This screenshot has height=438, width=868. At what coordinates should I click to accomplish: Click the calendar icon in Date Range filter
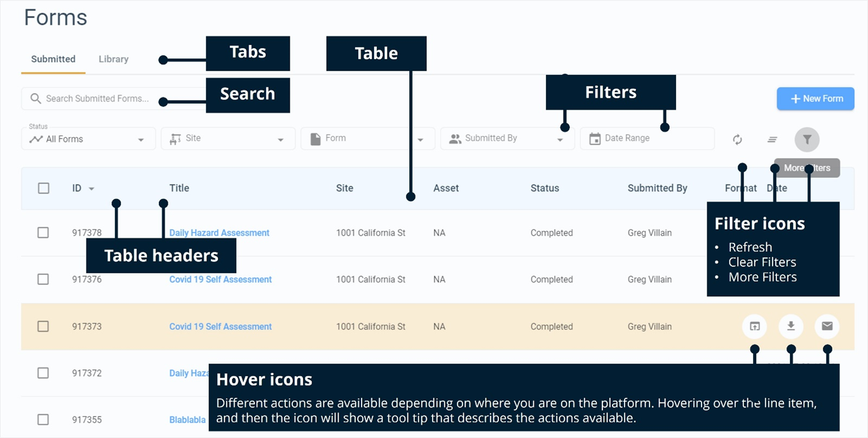[x=593, y=138]
